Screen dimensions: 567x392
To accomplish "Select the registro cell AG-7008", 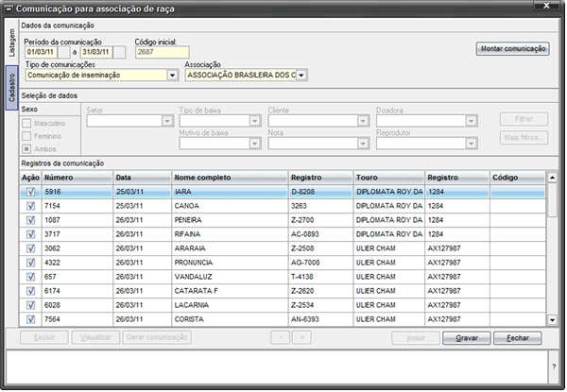I will click(320, 263).
